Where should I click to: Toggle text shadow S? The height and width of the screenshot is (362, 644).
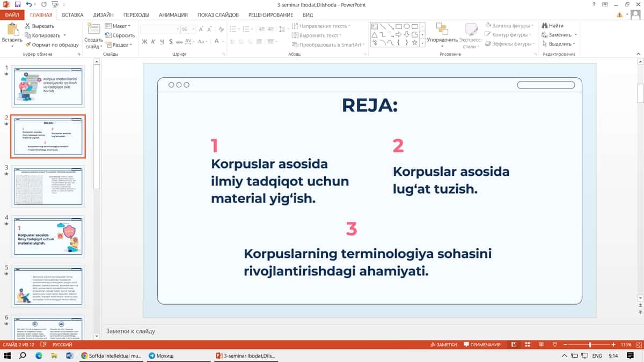(x=170, y=41)
